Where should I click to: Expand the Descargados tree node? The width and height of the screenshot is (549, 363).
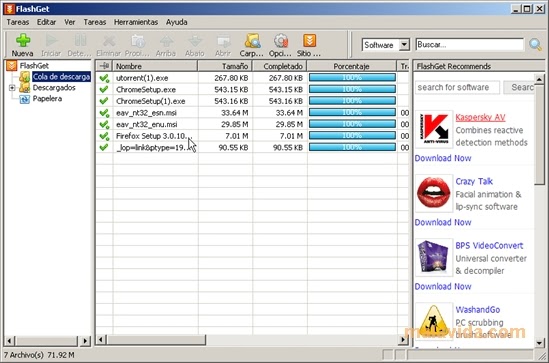click(x=12, y=88)
